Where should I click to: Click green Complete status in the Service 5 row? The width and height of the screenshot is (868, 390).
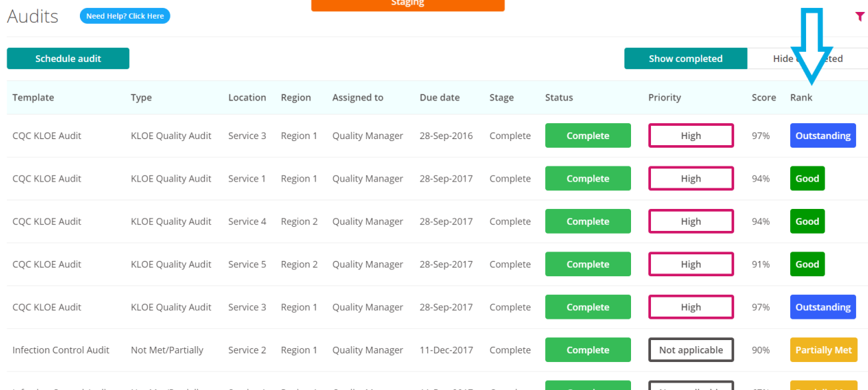588,264
